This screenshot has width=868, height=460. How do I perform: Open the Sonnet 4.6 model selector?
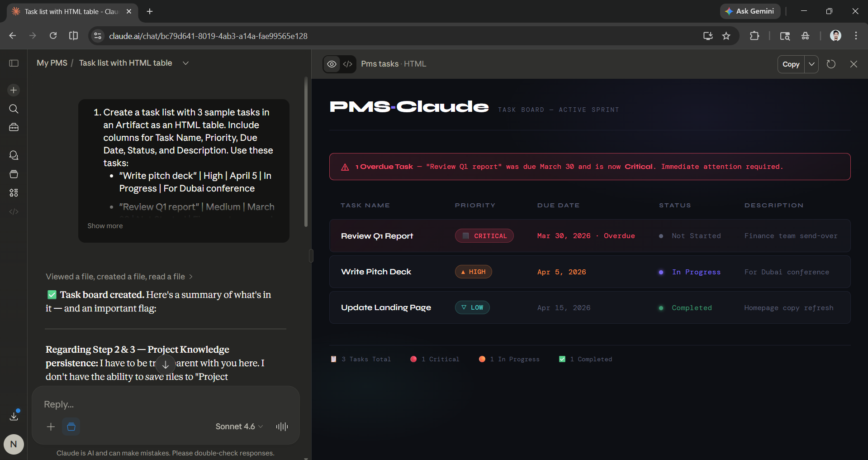[239, 426]
